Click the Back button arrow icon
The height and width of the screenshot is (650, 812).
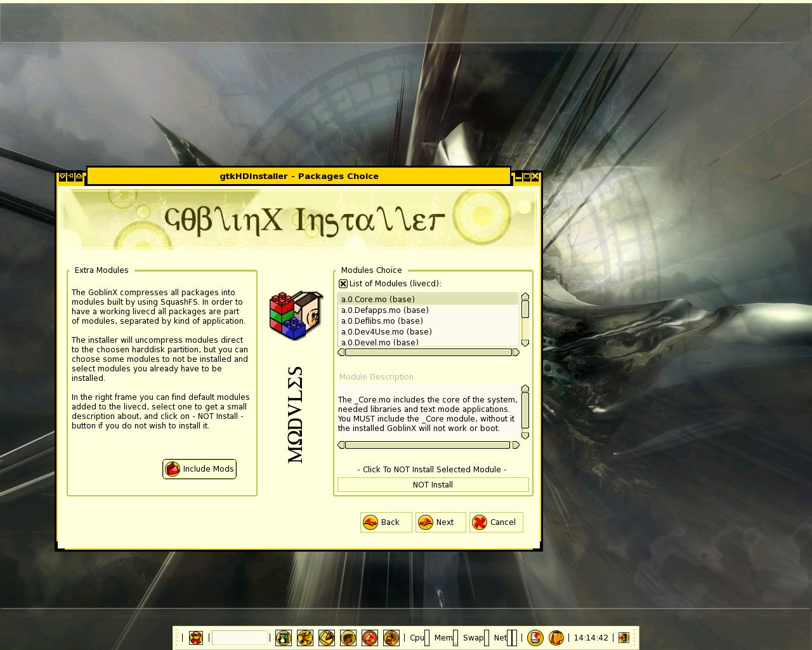pos(370,522)
